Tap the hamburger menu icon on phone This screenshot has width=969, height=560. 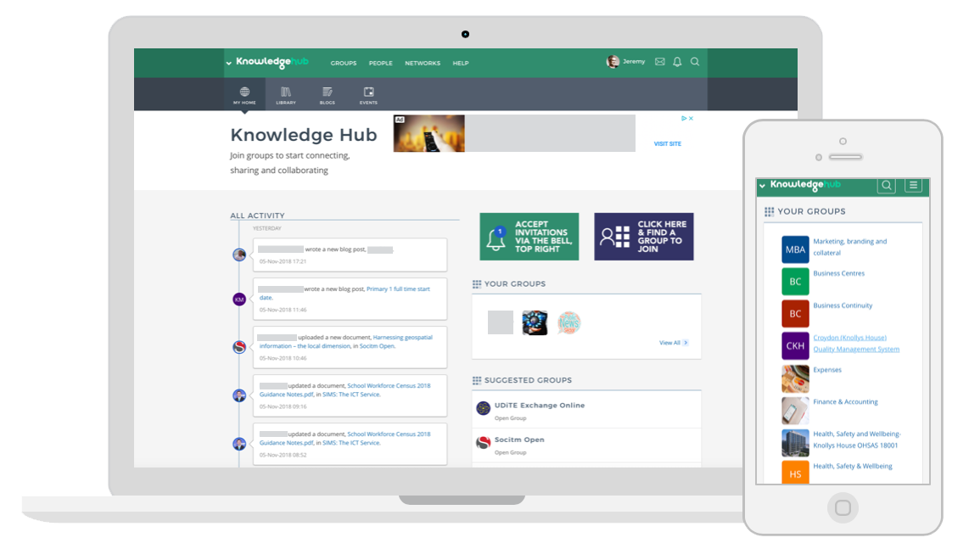pyautogui.click(x=913, y=186)
